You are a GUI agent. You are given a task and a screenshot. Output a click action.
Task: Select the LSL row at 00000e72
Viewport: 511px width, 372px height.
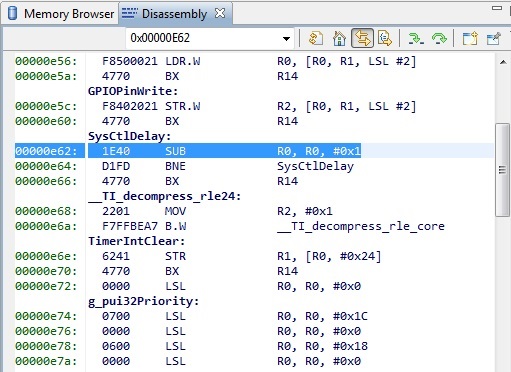(254, 286)
